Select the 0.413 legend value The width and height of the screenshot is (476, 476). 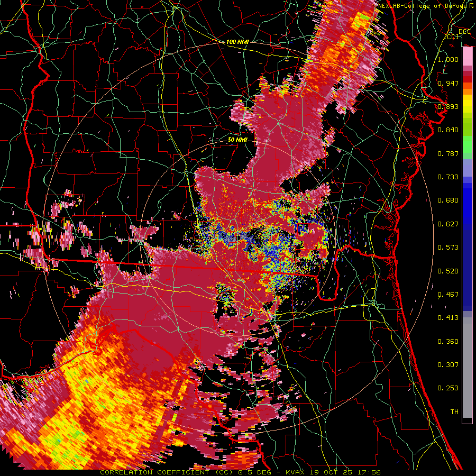448,317
